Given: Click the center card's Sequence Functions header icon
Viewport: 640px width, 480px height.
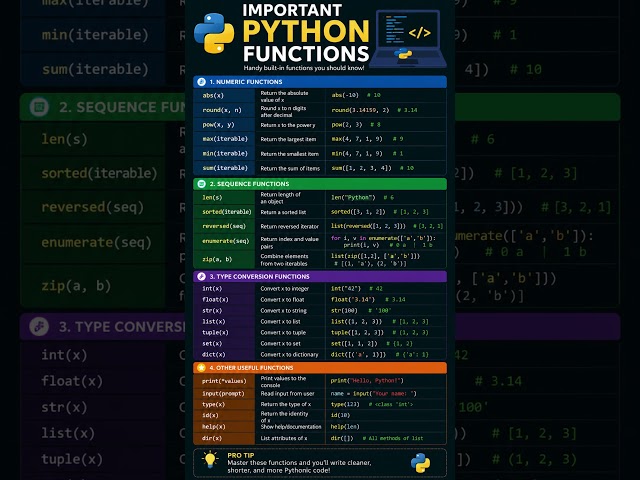Looking at the screenshot, I should (x=201, y=184).
